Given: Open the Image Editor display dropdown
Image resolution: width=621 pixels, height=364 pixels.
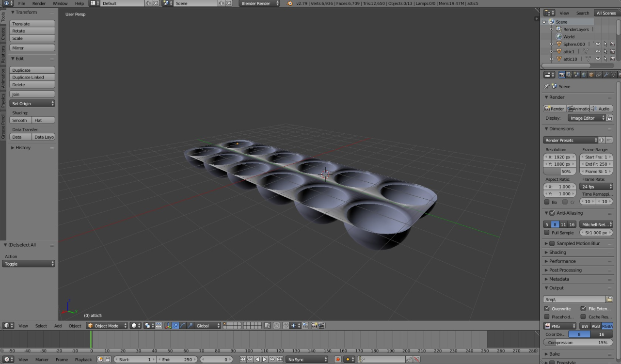Looking at the screenshot, I should (x=587, y=118).
